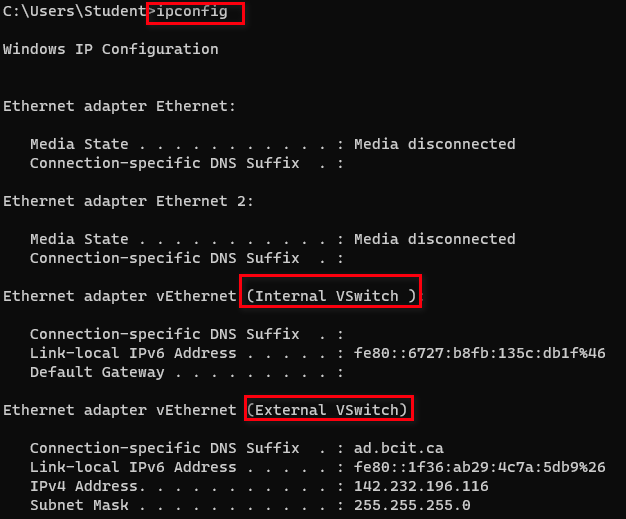Click the IPv6 address ending in 5db9%26
This screenshot has height=519, width=626.
[x=479, y=467]
